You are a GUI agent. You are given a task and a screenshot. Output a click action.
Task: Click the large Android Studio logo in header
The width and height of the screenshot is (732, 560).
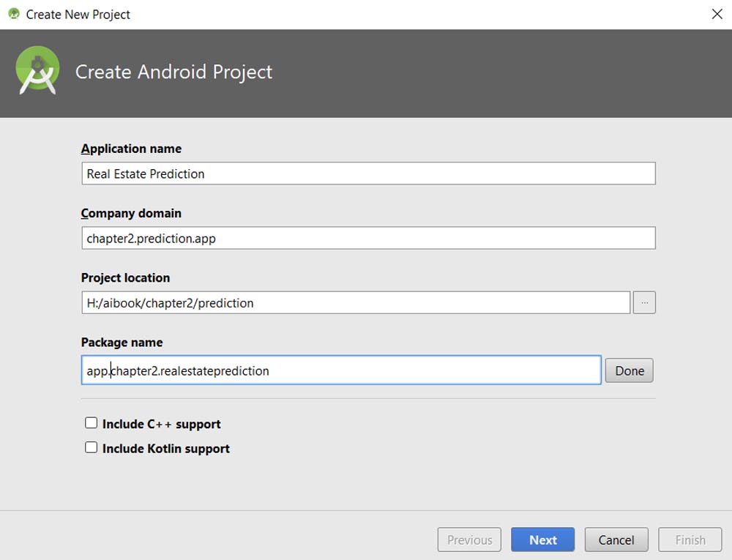click(x=37, y=71)
